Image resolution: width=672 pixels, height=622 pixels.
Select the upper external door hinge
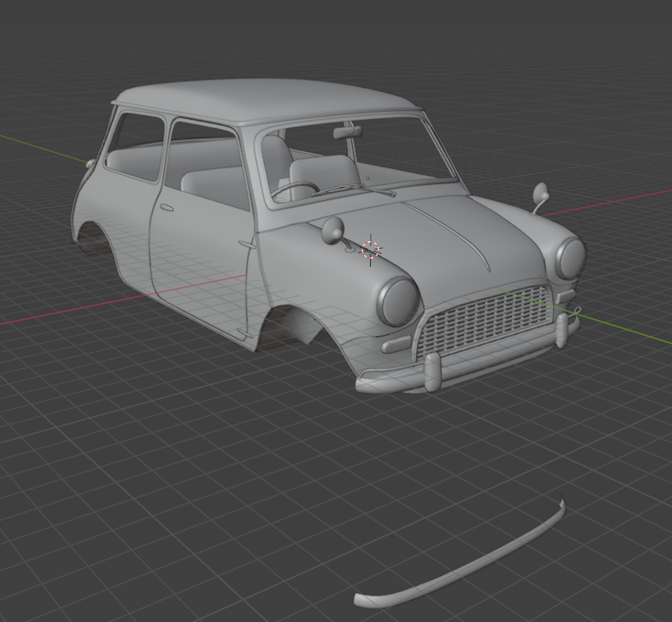pyautogui.click(x=246, y=245)
